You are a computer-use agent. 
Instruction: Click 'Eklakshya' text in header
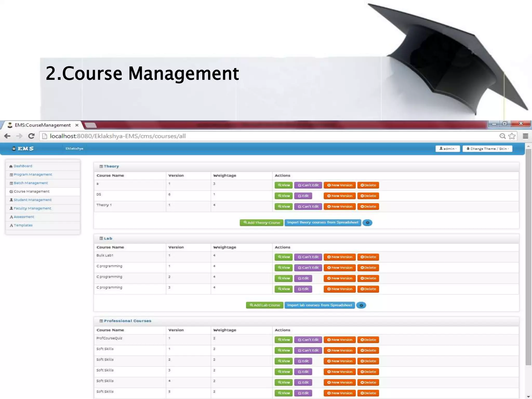point(74,149)
